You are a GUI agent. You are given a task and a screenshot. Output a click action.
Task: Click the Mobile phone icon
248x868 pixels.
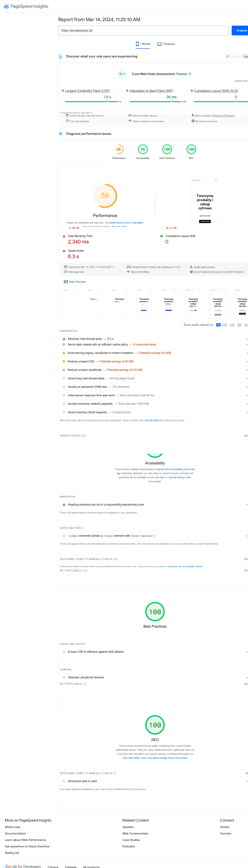[137, 44]
